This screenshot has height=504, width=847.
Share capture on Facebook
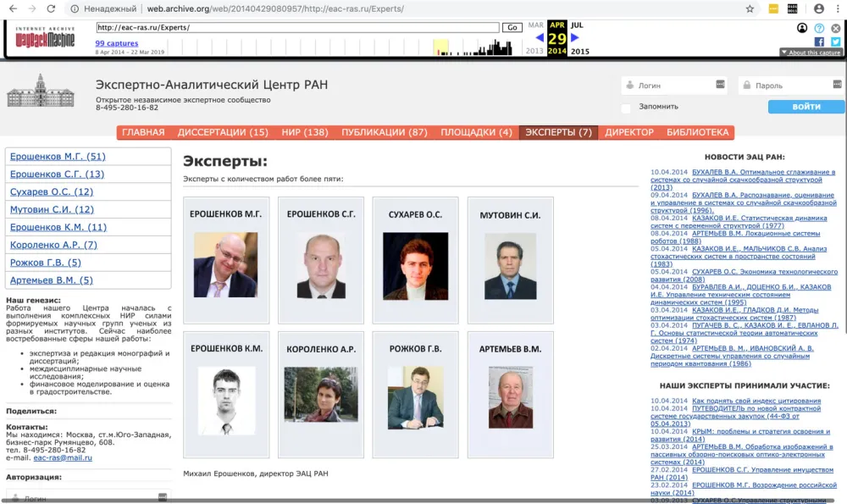point(819,42)
